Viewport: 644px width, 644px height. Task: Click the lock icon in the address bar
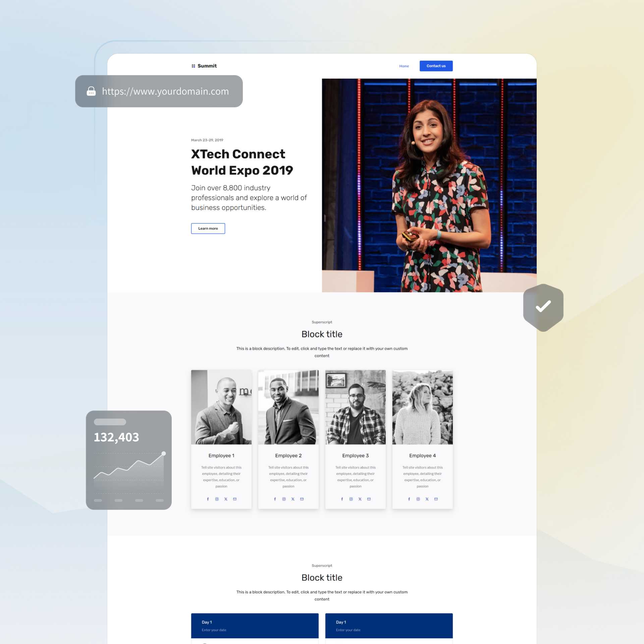click(91, 92)
